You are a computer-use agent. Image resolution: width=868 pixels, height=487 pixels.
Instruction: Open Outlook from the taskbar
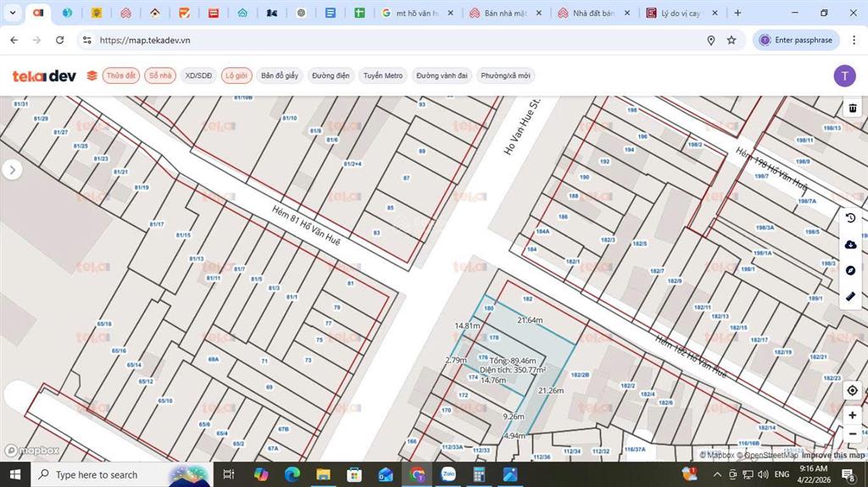pyautogui.click(x=386, y=474)
